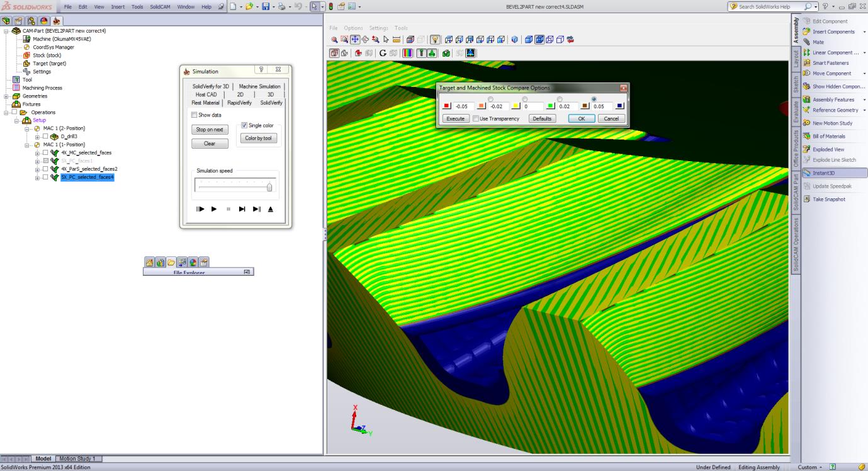Expand the 4X_ParS_selected_faces2 operation
The image size is (868, 471).
37,169
